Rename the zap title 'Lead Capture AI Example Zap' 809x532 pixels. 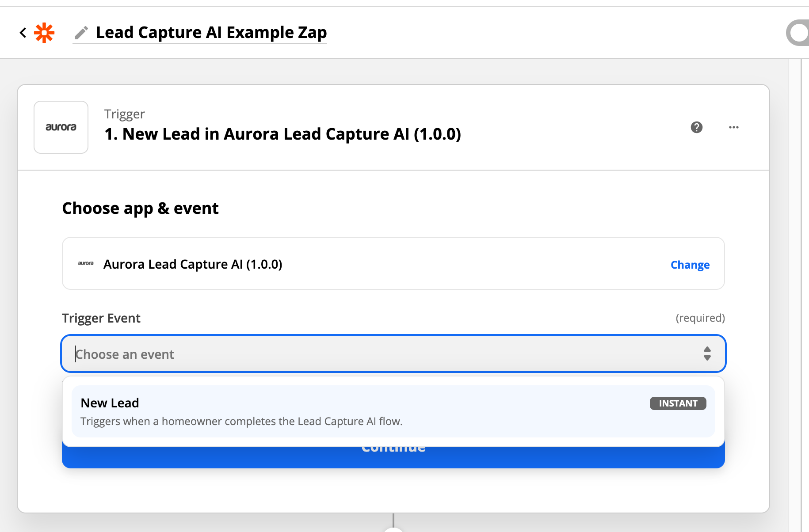211,33
